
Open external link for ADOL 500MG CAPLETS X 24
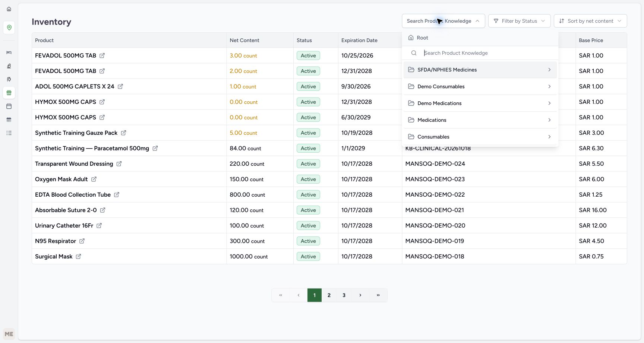click(120, 86)
